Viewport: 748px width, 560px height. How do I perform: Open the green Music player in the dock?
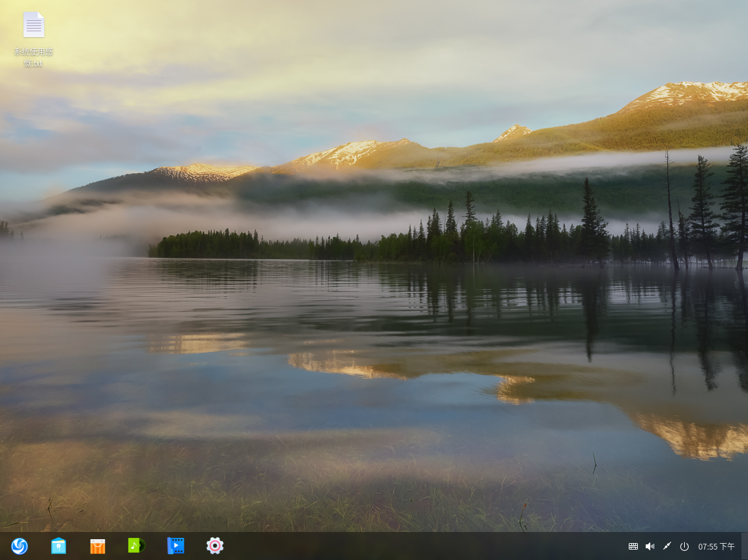tap(137, 545)
